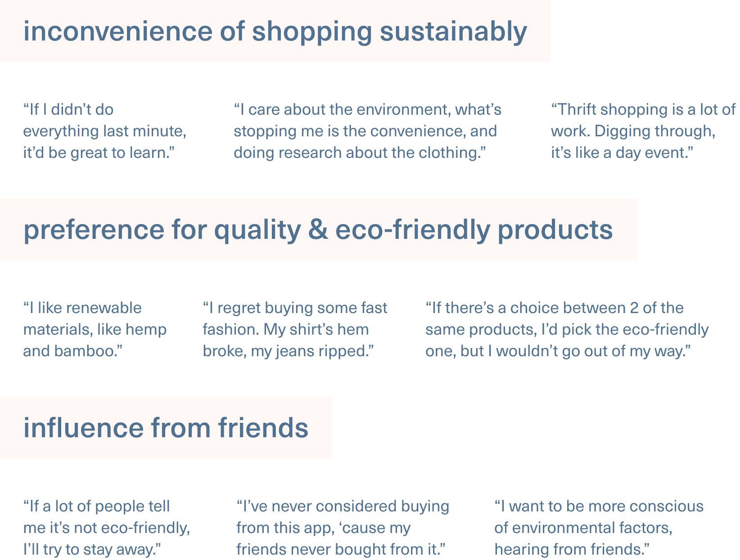The image size is (740, 560).
Task: Select the 'I want to be more conscious' quote
Action: (599, 528)
